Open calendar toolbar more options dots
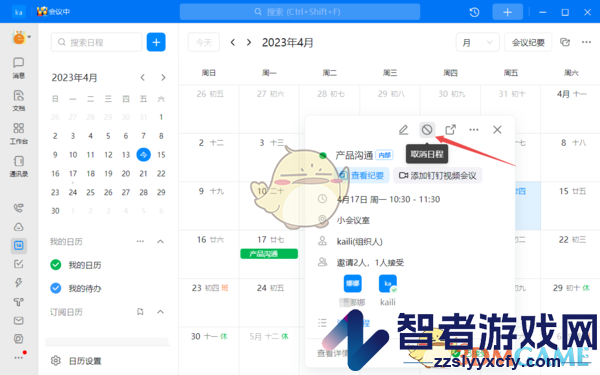 click(x=586, y=42)
